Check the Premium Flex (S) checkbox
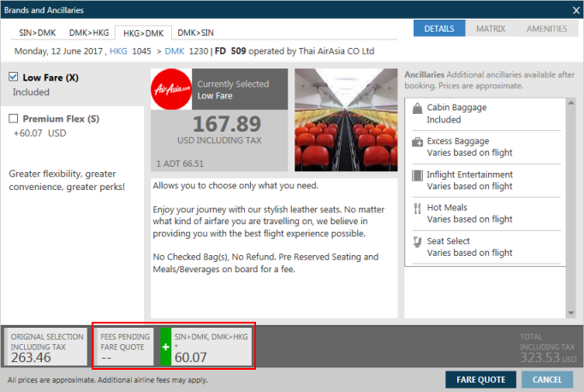This screenshot has height=392, width=584. tap(14, 118)
